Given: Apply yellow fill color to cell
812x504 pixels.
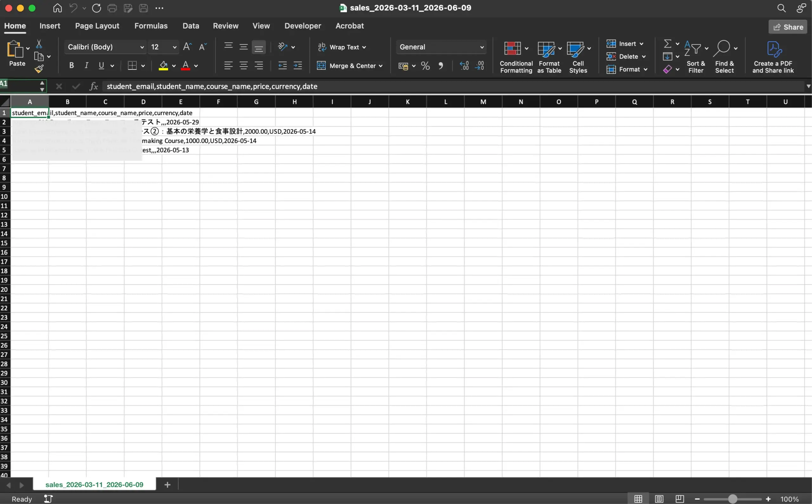Looking at the screenshot, I should (163, 66).
